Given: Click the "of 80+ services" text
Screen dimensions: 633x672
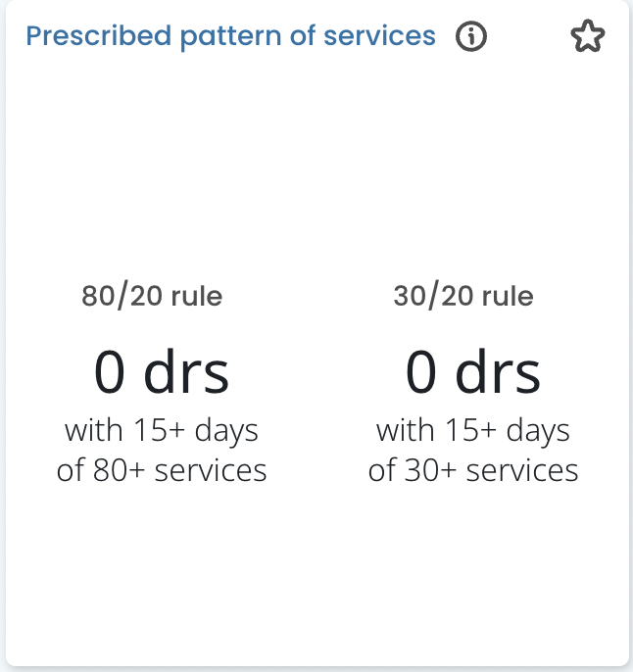Looking at the screenshot, I should (x=162, y=470).
